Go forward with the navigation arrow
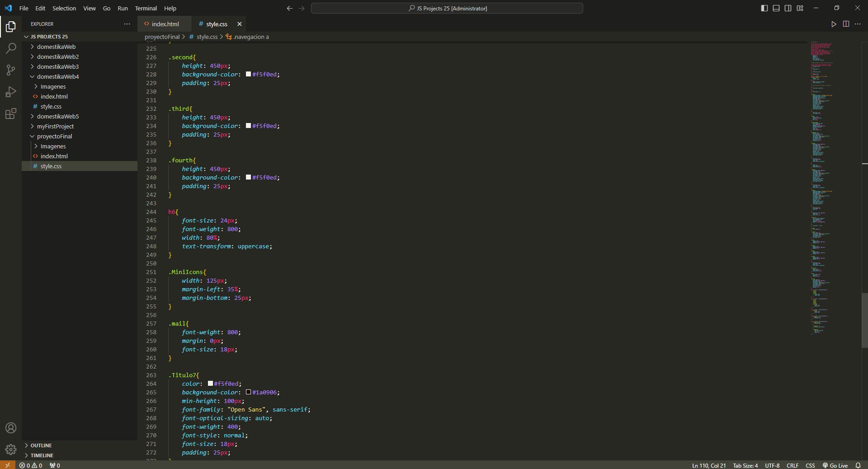The height and width of the screenshot is (469, 868). tap(302, 8)
